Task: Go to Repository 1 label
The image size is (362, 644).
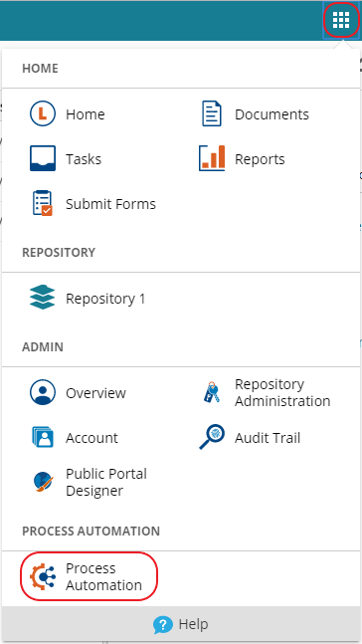Action: 105,299
